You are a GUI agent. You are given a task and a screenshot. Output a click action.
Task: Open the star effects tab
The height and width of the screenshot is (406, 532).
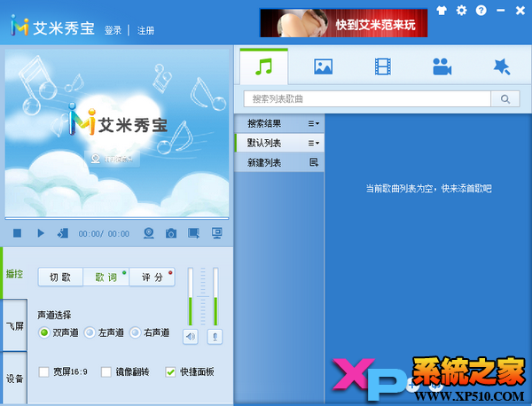pyautogui.click(x=502, y=66)
